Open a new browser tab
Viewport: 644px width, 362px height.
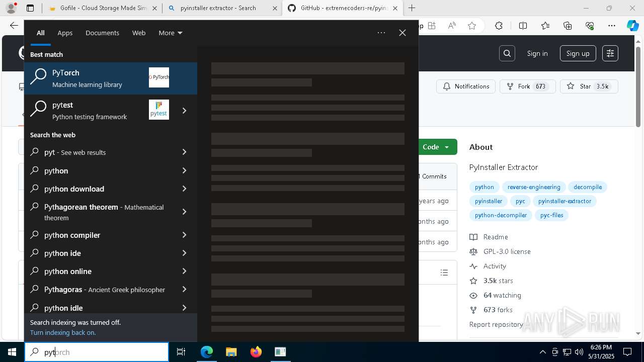click(x=412, y=8)
